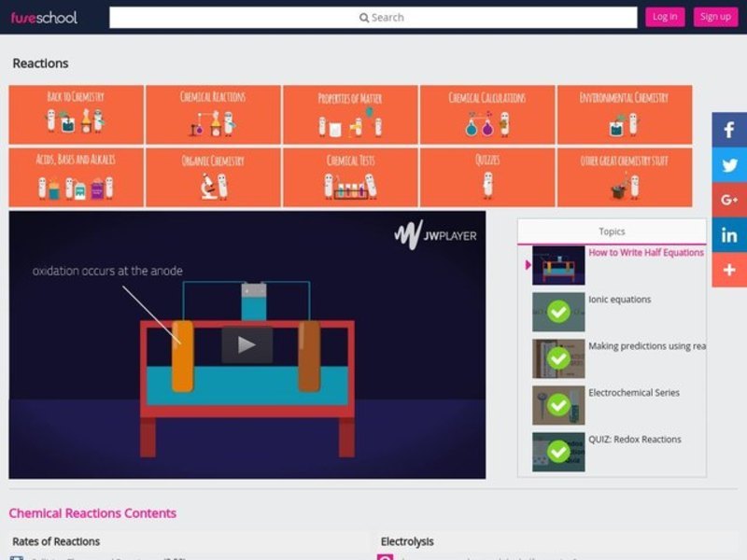The image size is (747, 560).
Task: Share via Google Plus icon
Action: tap(729, 200)
